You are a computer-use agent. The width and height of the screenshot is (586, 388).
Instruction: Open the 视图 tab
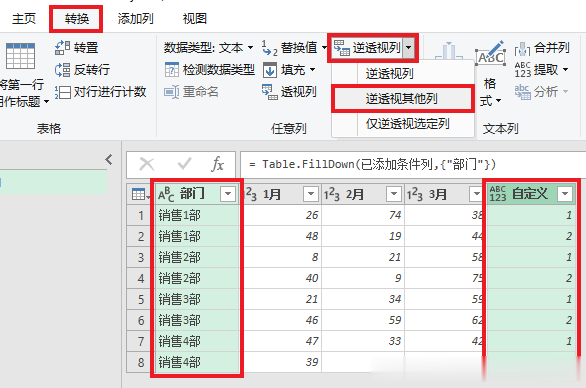194,18
